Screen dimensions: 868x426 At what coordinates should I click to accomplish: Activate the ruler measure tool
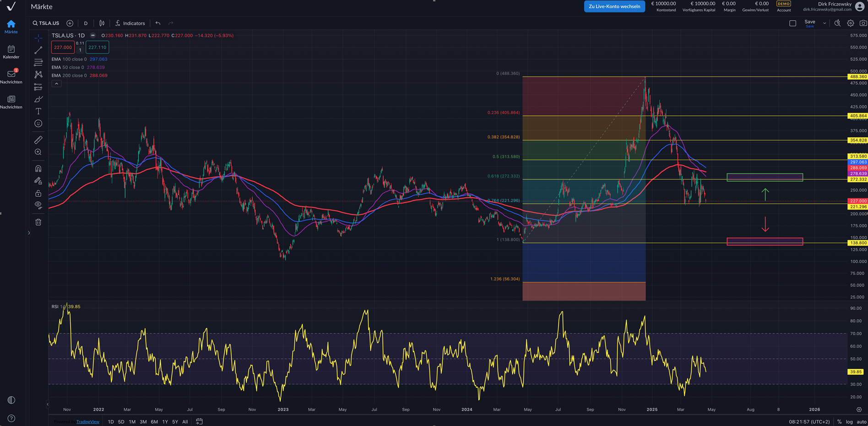click(38, 140)
